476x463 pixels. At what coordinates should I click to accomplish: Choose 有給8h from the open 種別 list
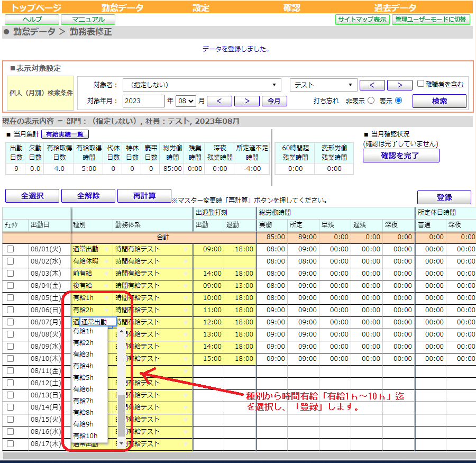[x=89, y=412]
